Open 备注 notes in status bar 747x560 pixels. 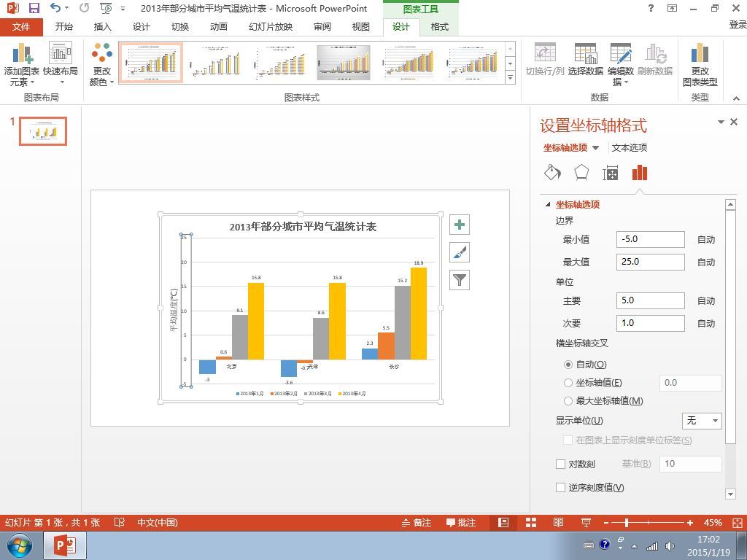click(416, 523)
